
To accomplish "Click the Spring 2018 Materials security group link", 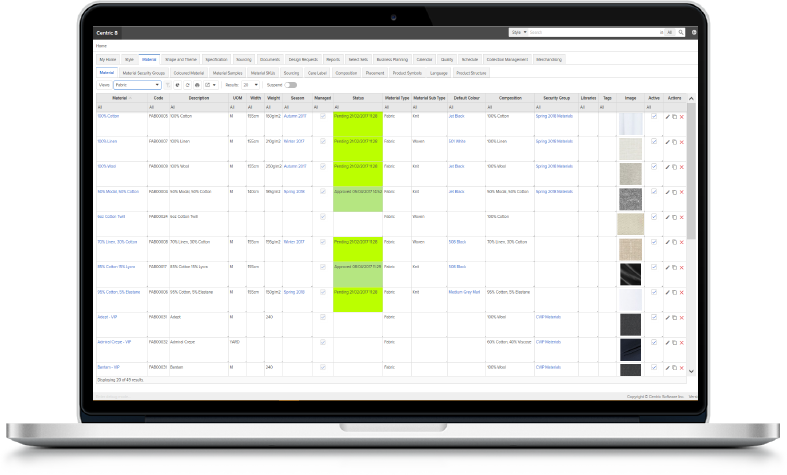I will (555, 117).
